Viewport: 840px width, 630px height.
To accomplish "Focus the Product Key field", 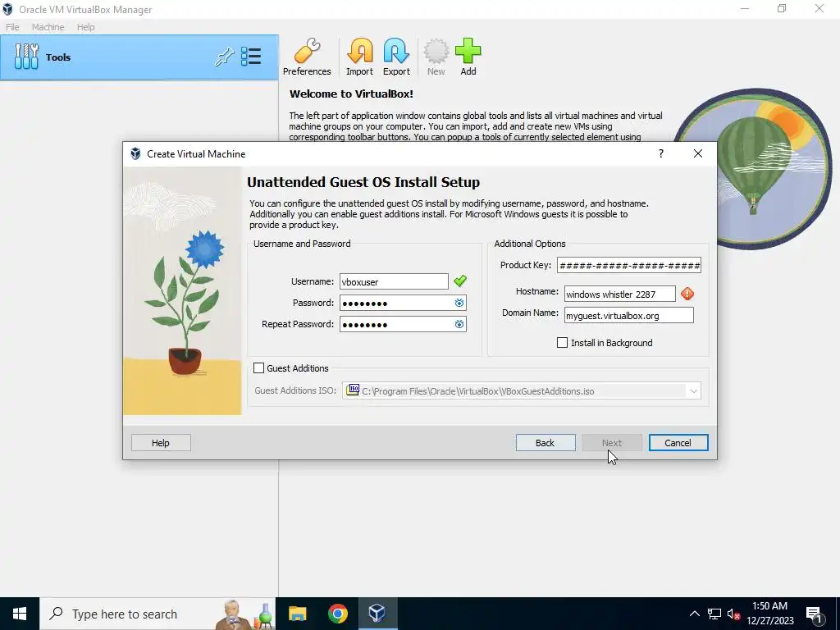I will pyautogui.click(x=629, y=265).
